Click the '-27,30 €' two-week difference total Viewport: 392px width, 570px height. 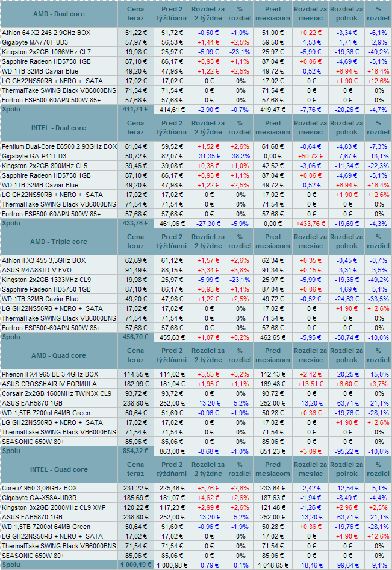click(208, 224)
